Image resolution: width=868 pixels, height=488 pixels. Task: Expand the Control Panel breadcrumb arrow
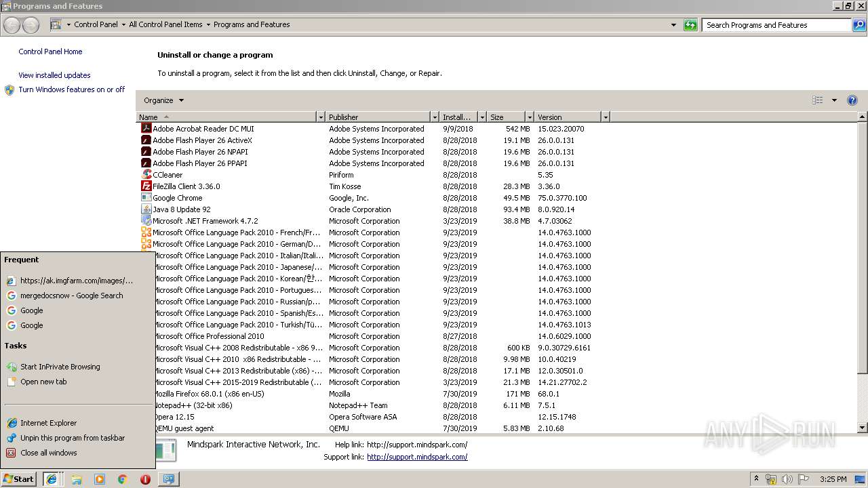[x=123, y=25]
